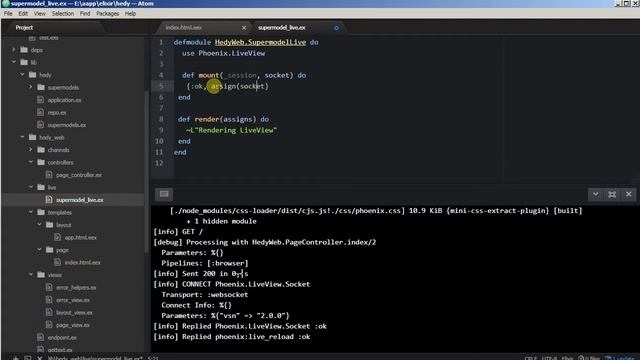Collapse the lib folder
640x360 pixels.
(14, 62)
